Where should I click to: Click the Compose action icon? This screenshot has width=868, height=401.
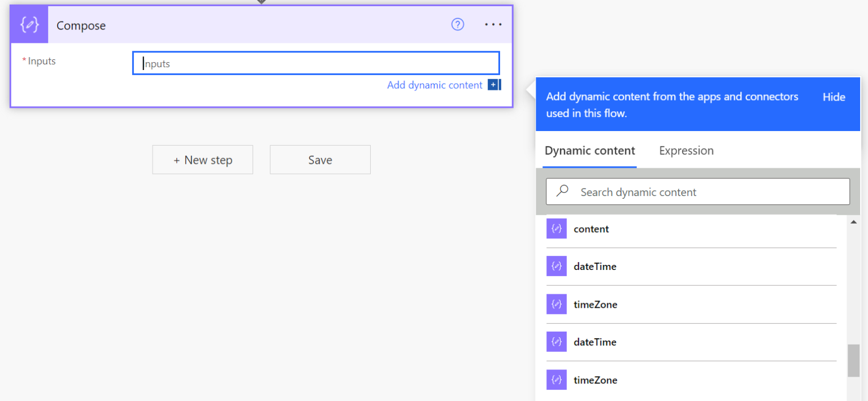29,24
